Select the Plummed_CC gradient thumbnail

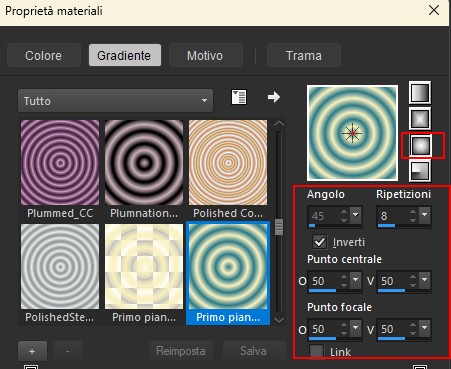click(60, 163)
